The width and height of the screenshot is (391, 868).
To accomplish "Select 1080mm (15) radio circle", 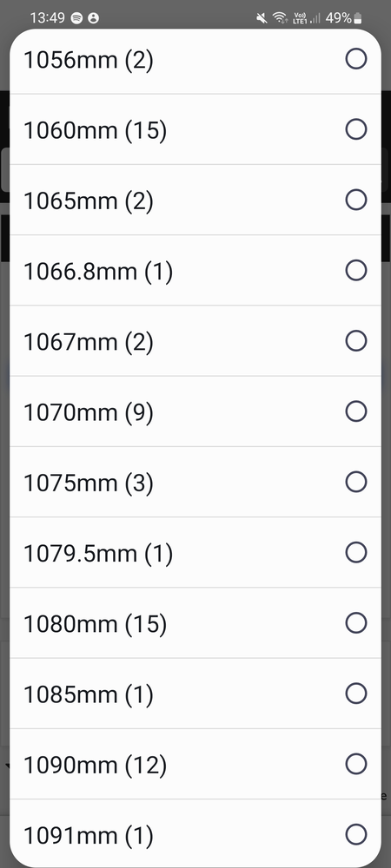I will [356, 622].
